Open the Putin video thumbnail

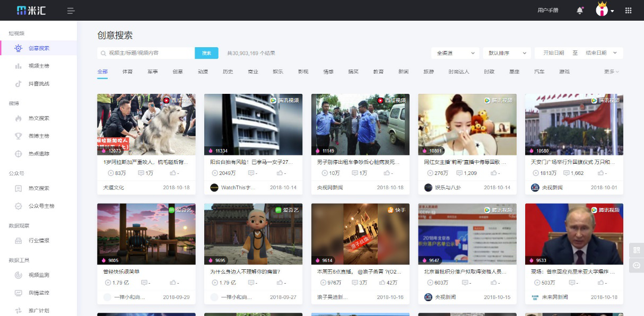(x=573, y=234)
